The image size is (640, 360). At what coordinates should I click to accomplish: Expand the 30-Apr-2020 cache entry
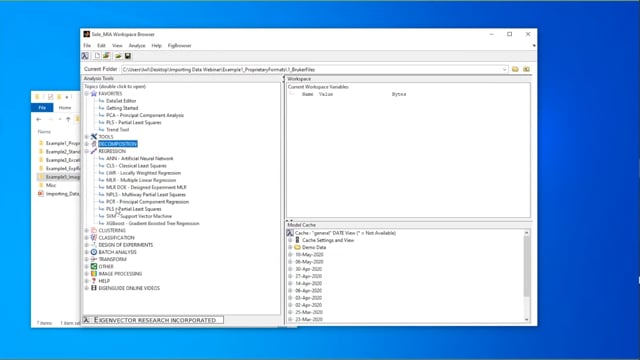[x=290, y=269]
